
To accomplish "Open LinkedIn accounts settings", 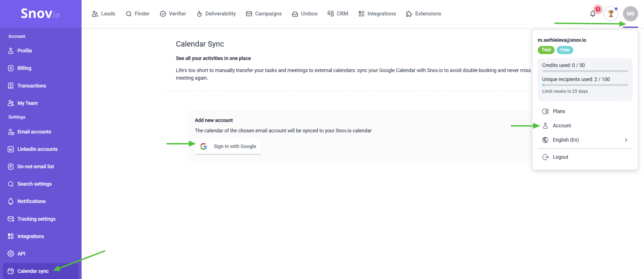I will [37, 149].
